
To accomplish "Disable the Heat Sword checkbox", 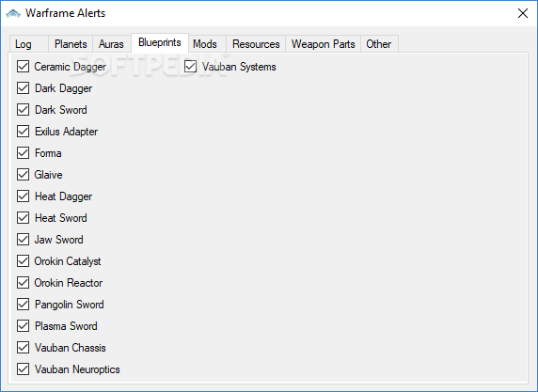I will pyautogui.click(x=23, y=218).
